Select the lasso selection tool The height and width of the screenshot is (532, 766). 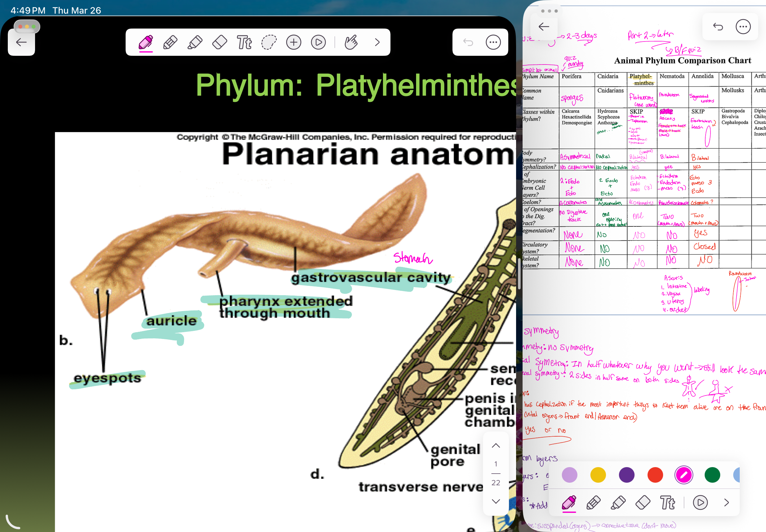[269, 42]
